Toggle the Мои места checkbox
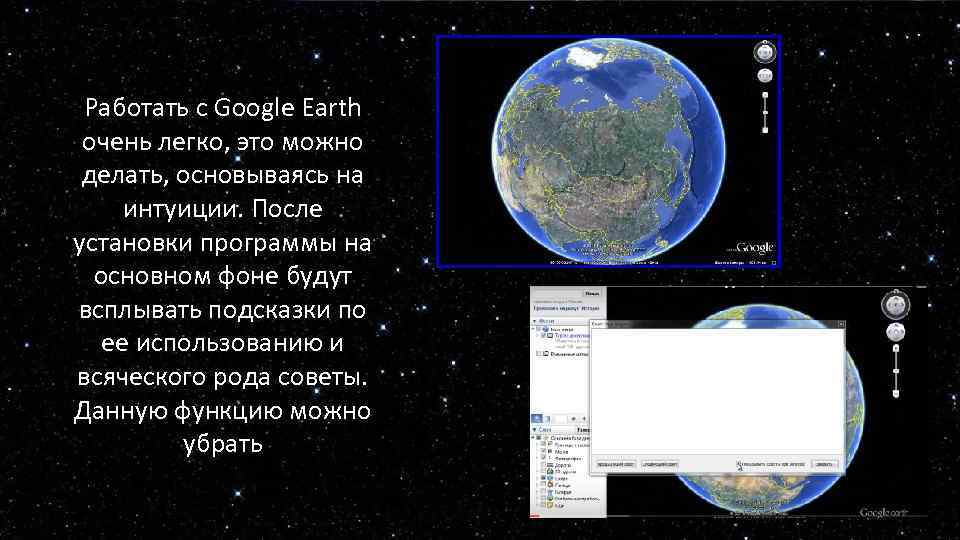Screen dimensions: 960x540 click(539, 329)
